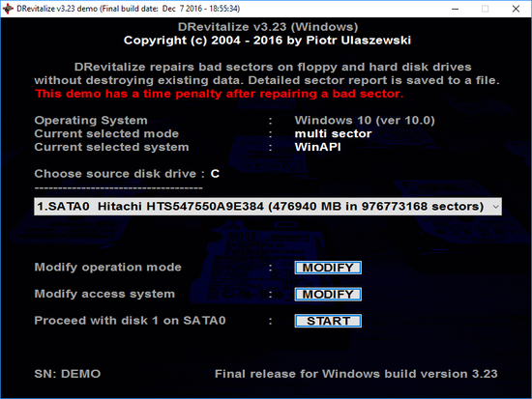Expand the source disk drive dropdown arrow
This screenshot has width=532, height=399.
495,207
